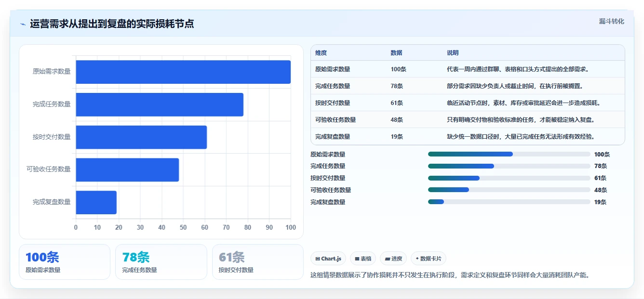Click the description starting 临近活动节点时
The image size is (644, 299).
(x=523, y=103)
